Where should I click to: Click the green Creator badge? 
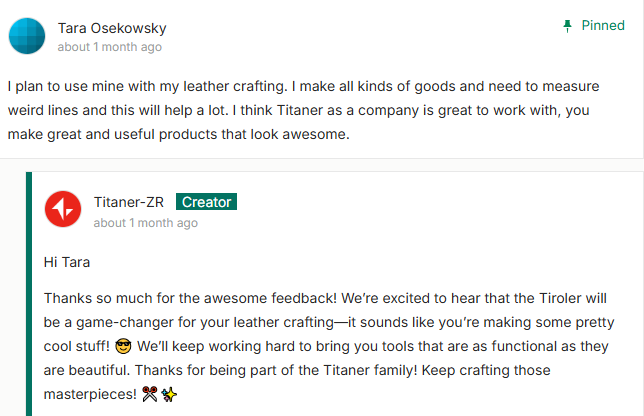point(206,202)
